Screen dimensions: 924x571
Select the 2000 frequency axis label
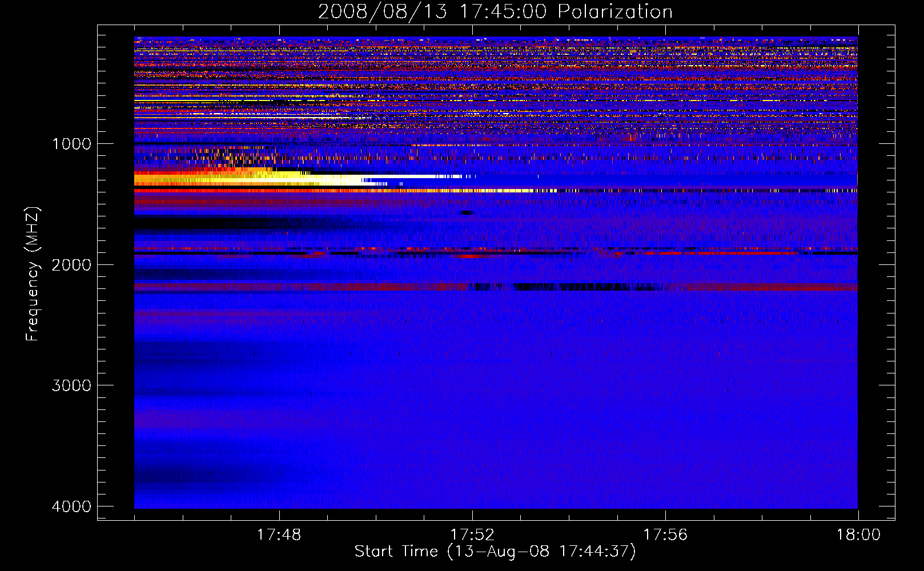(x=71, y=265)
